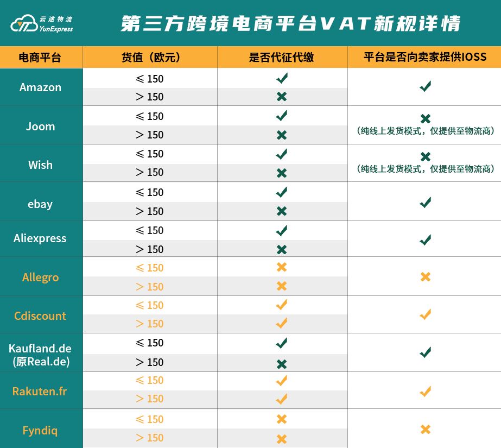Click the ≤150 value in Kaufland.de's row
501x448 pixels.
coord(149,343)
